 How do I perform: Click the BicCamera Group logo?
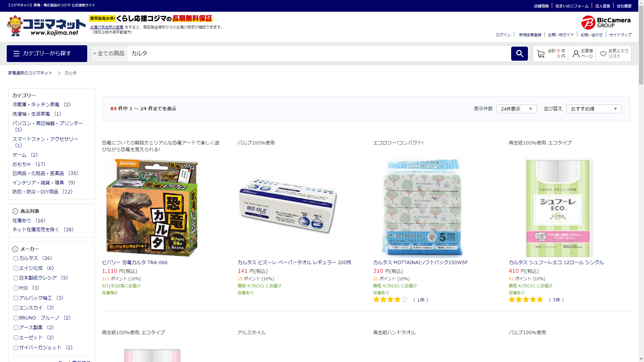[606, 22]
